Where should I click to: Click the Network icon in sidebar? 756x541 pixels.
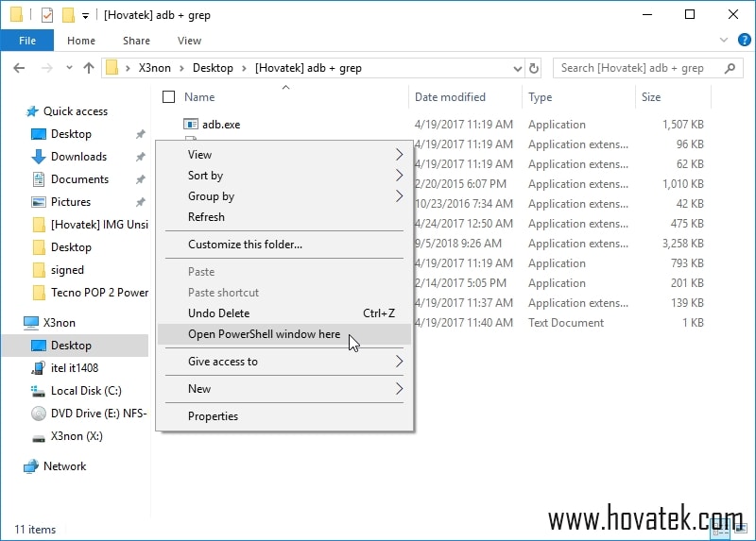click(31, 466)
